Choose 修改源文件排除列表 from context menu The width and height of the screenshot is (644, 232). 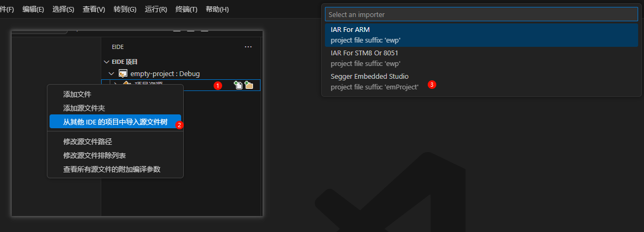point(94,155)
